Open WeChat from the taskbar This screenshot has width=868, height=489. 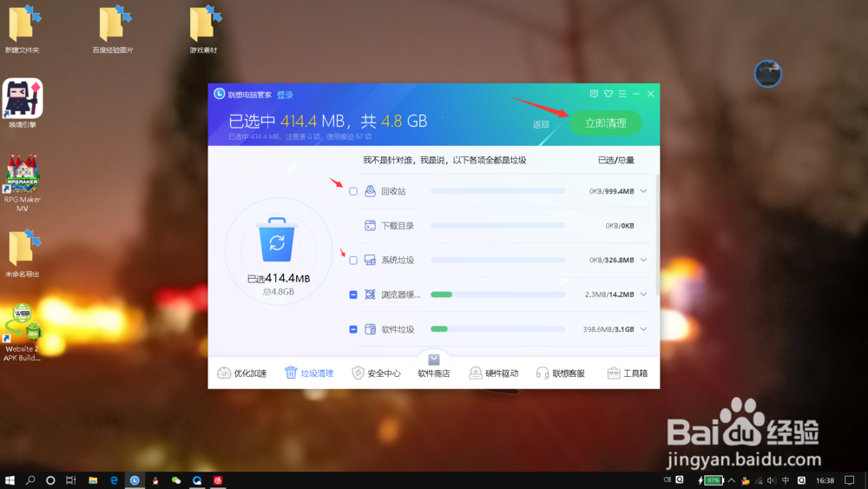coord(176,480)
